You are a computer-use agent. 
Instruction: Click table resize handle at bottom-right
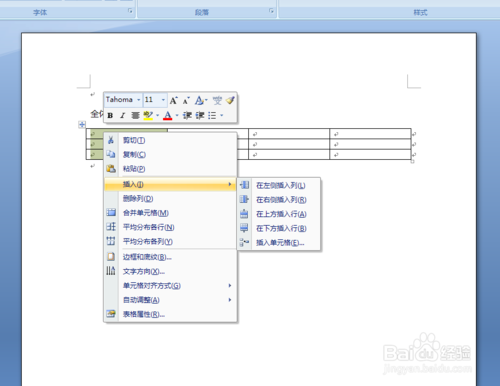(x=412, y=162)
